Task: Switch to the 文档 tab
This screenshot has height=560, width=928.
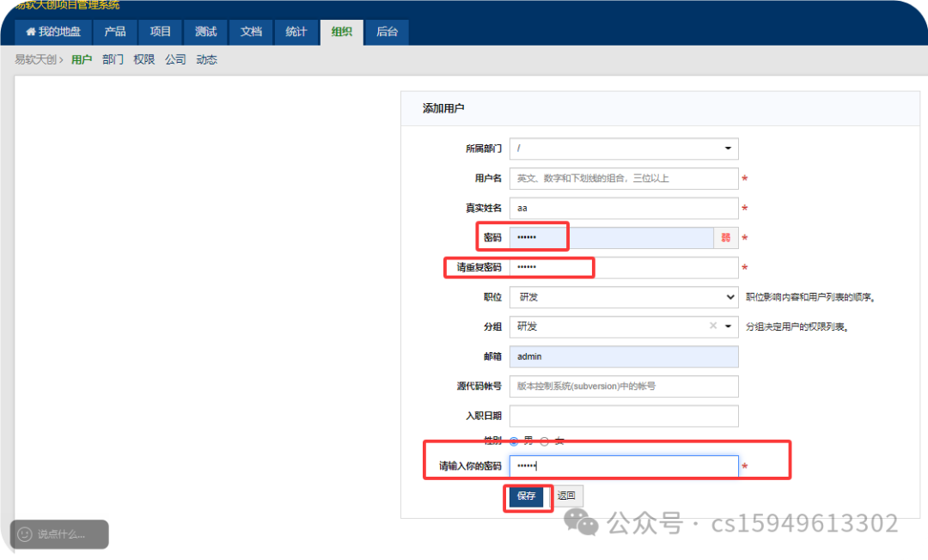Action: [x=251, y=32]
